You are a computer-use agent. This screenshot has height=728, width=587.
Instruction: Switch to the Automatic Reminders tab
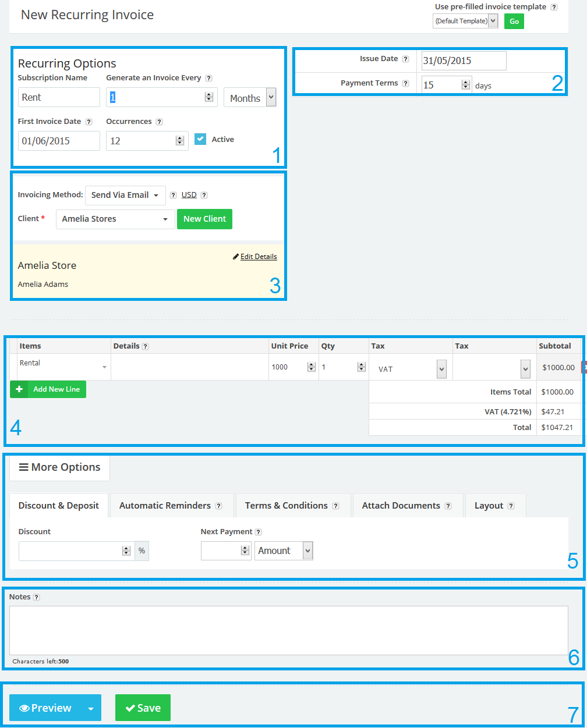click(x=166, y=505)
